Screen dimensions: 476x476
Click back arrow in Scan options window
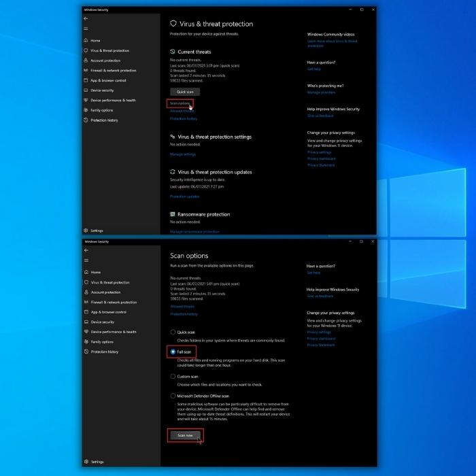(86, 250)
